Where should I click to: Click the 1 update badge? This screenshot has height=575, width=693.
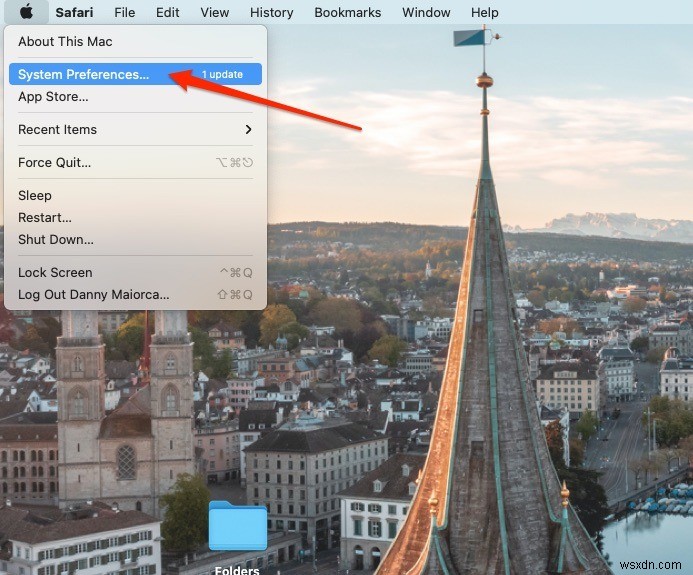(x=222, y=74)
